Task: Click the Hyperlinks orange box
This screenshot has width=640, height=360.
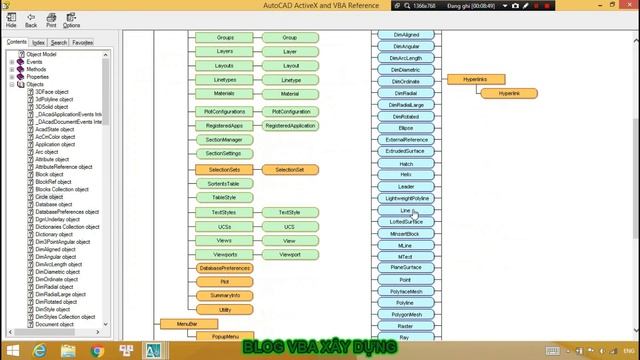Action: [x=476, y=79]
